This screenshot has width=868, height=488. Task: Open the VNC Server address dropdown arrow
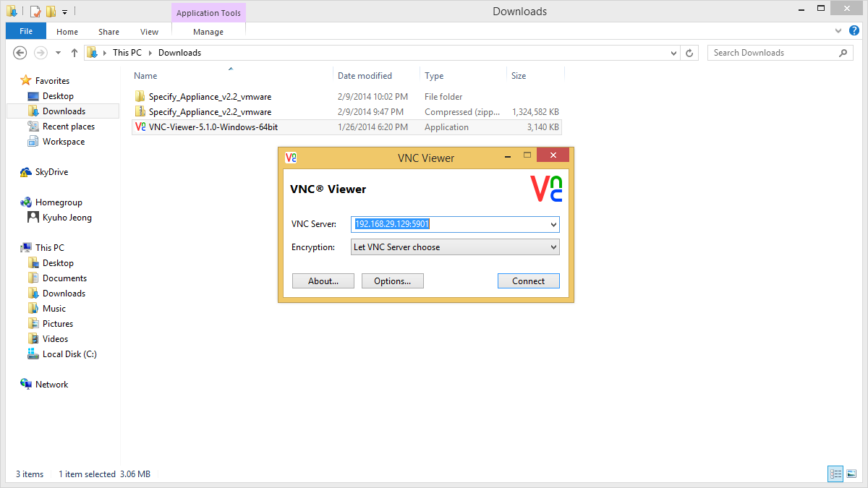[x=554, y=225]
